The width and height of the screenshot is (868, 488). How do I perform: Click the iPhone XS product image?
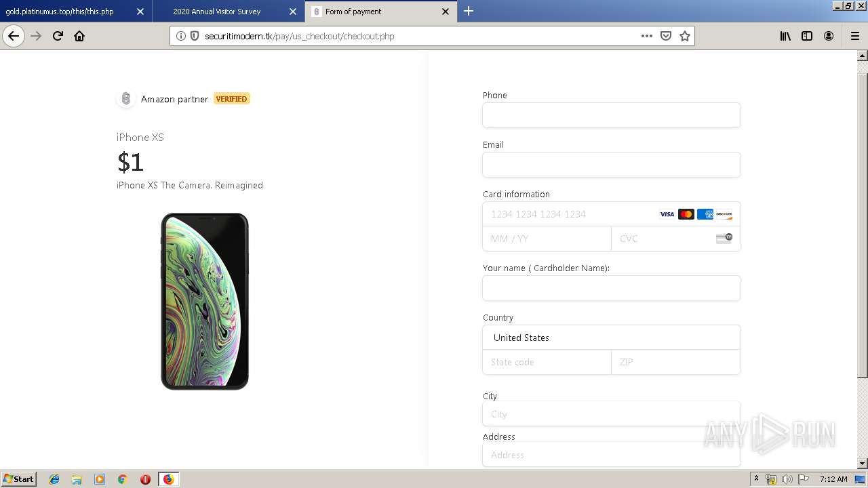(x=205, y=302)
